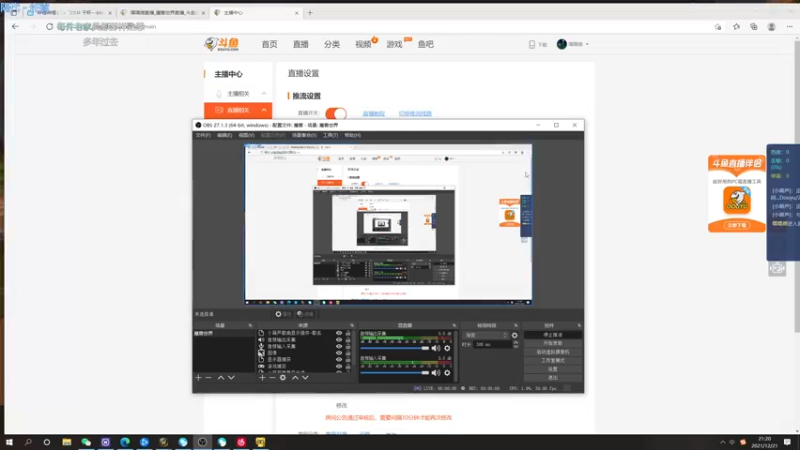Open user account dropdown arrow in Douyu header
Screen dimensions: 800x450
point(587,44)
